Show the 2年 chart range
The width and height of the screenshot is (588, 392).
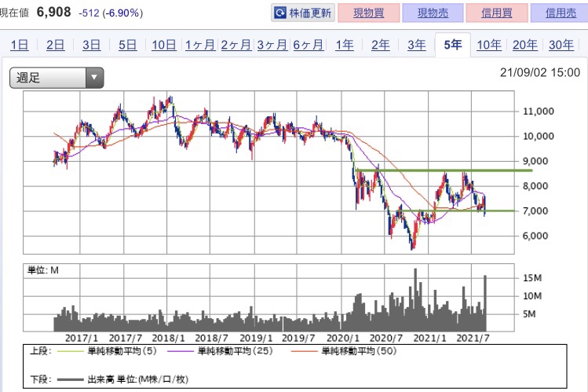[380, 45]
